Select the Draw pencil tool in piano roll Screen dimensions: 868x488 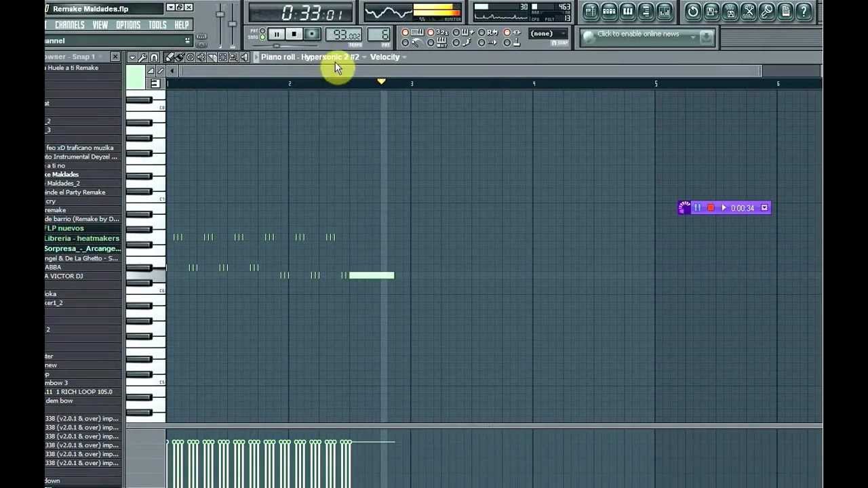(x=169, y=57)
